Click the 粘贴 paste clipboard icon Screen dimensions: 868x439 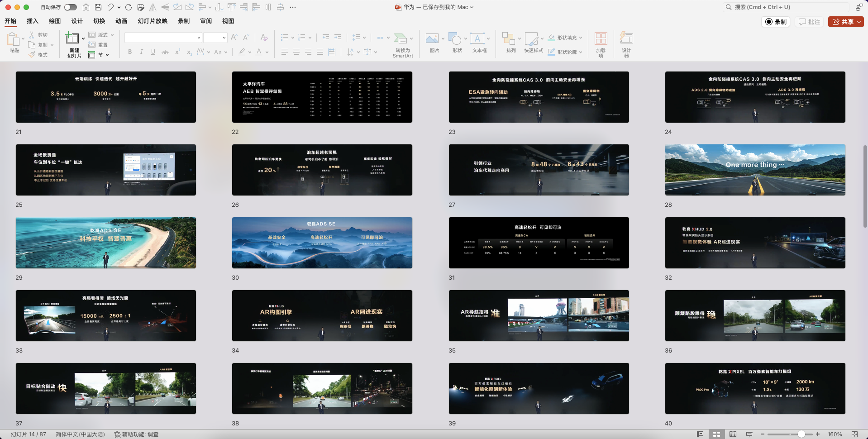click(14, 40)
